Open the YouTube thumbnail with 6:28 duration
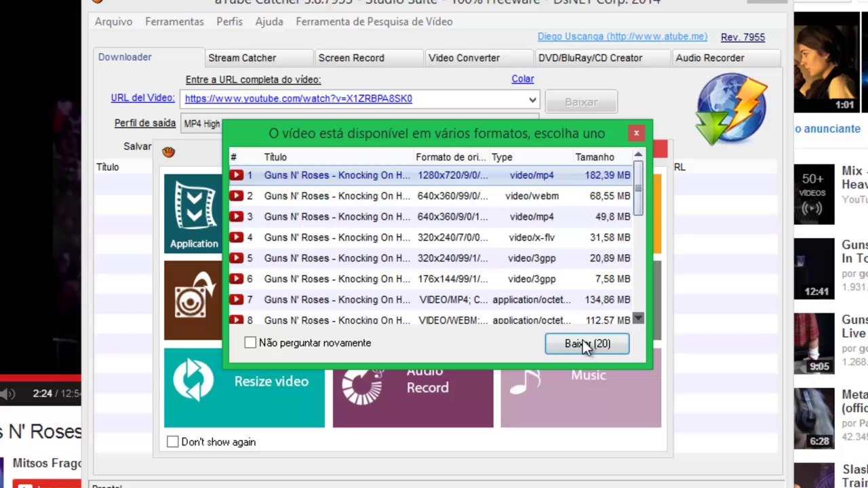Image resolution: width=868 pixels, height=488 pixels. pos(814,418)
